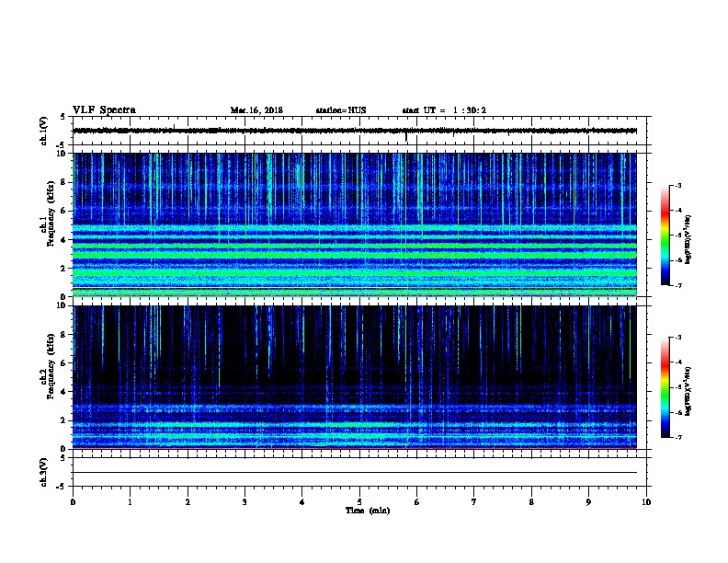
Task: Click time axis tick label "8"
Action: [531, 502]
